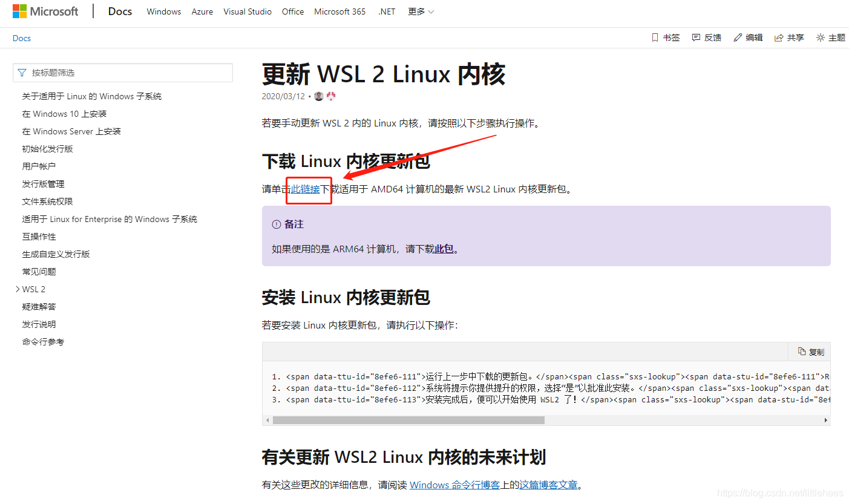Screen dimensions: 849x504
Task: Click the 2020/03/12 date text
Action: coord(283,96)
